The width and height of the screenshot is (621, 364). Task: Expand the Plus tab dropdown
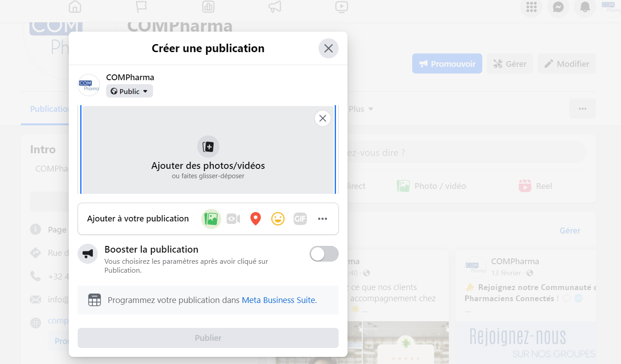pos(360,109)
